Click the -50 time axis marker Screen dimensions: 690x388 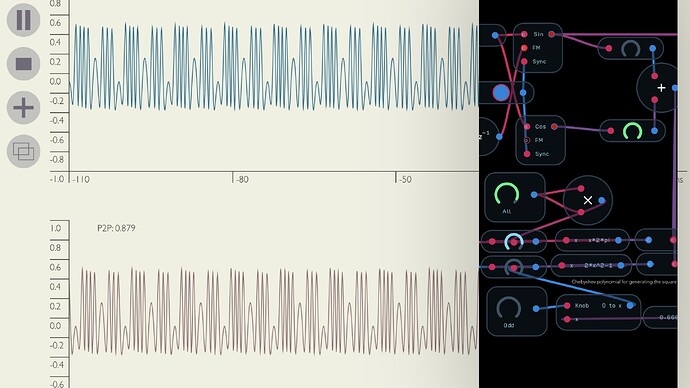click(x=405, y=179)
